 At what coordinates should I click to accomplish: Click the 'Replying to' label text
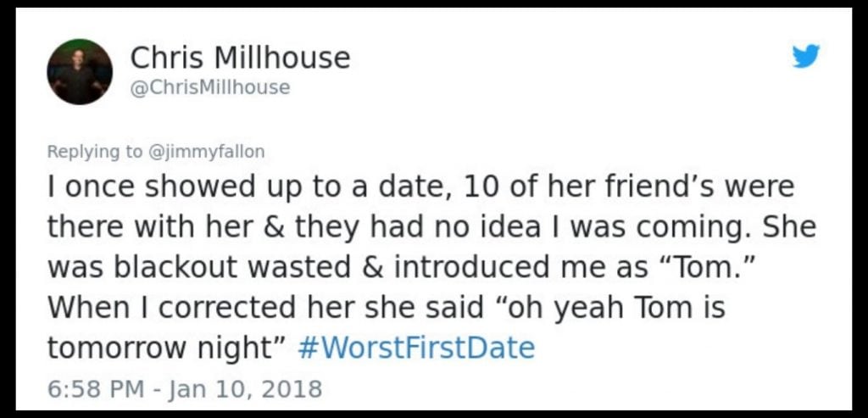click(95, 152)
